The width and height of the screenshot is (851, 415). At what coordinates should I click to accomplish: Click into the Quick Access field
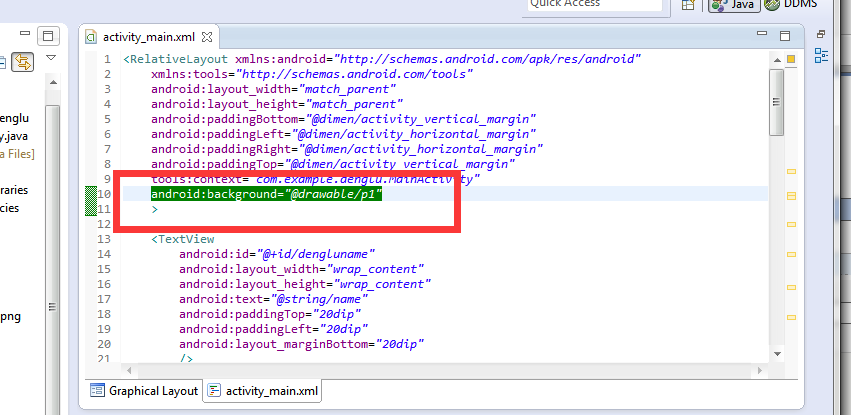[594, 4]
